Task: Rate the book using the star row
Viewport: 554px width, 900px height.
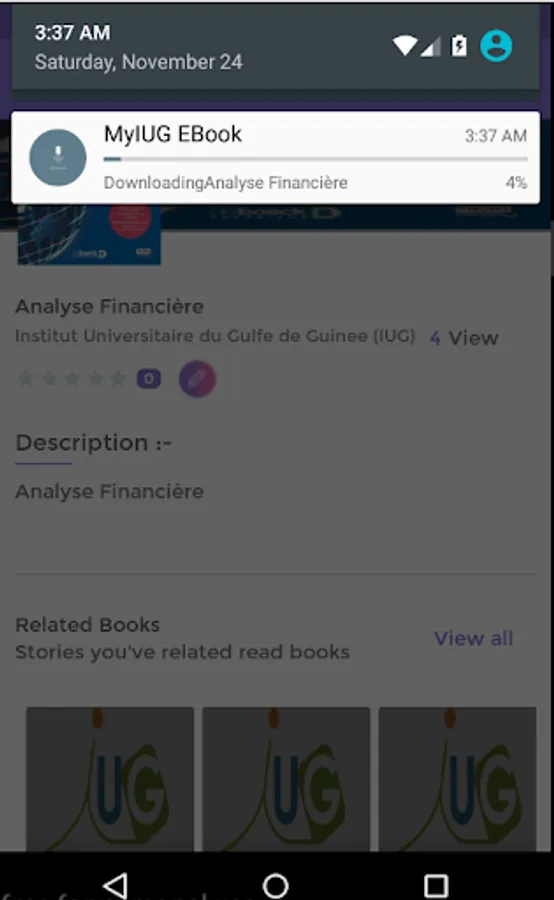Action: coord(72,379)
